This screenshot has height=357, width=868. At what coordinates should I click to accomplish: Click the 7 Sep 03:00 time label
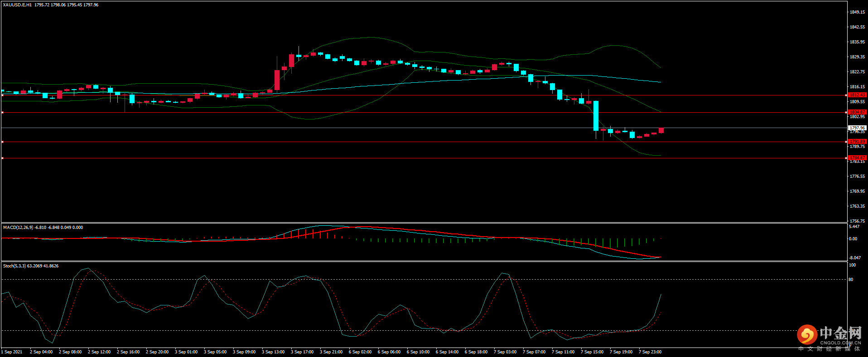click(505, 352)
